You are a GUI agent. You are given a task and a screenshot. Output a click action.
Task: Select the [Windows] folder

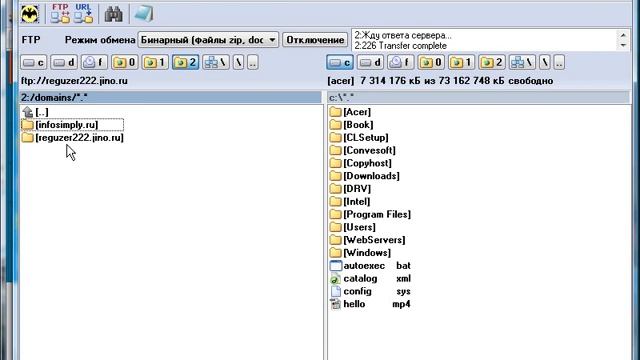tap(360, 253)
